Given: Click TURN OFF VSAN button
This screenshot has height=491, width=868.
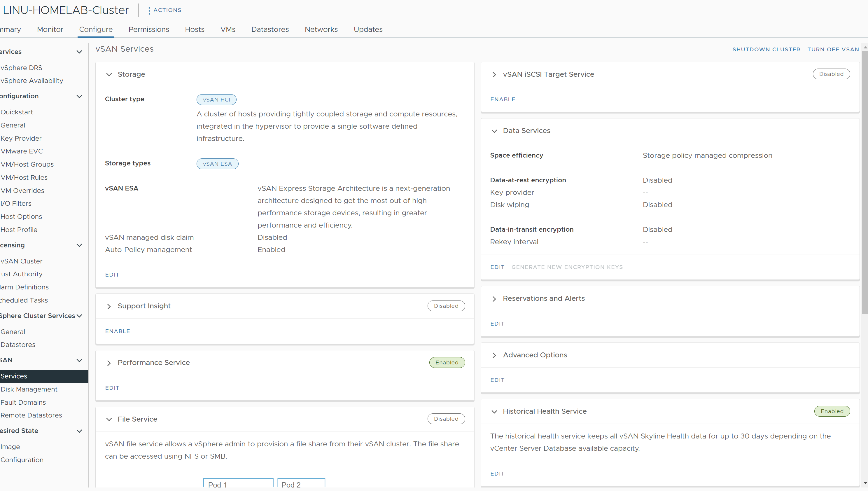Looking at the screenshot, I should click(833, 50).
